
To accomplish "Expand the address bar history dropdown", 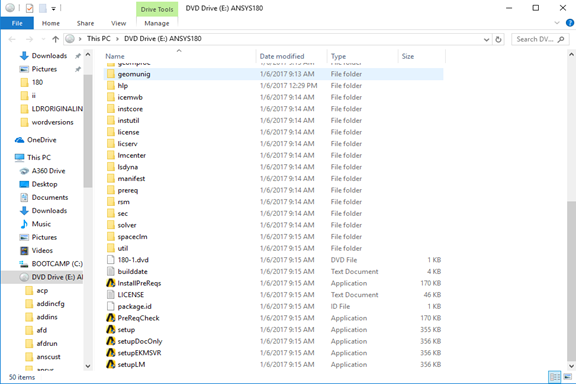I will [486, 39].
